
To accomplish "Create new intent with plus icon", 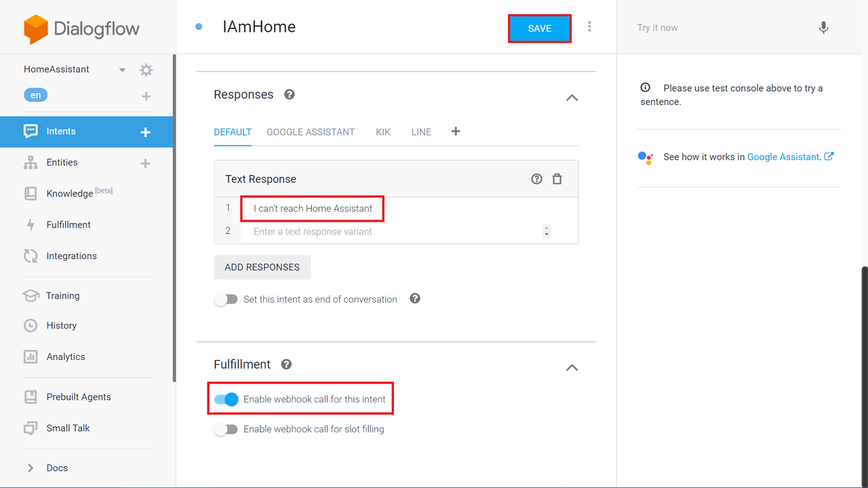I will [x=145, y=132].
